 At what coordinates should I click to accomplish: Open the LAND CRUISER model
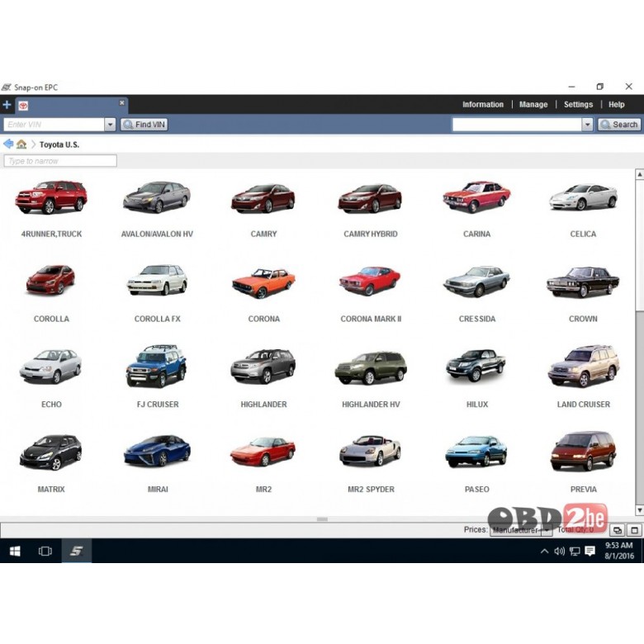583,367
